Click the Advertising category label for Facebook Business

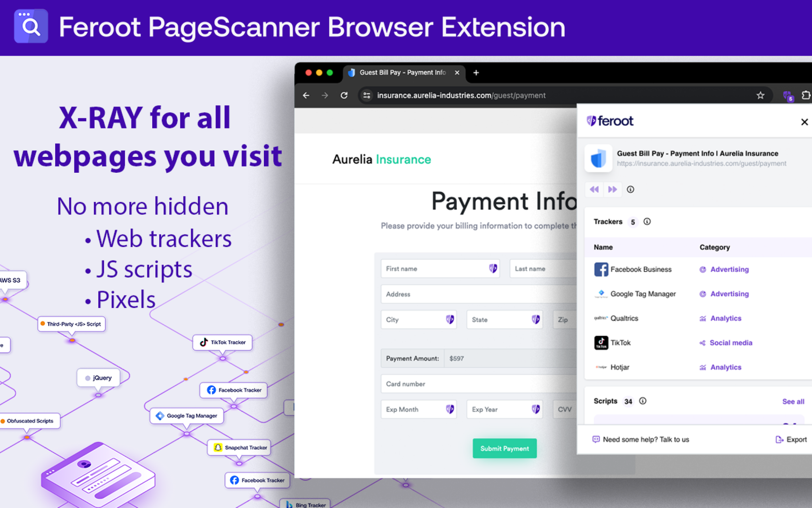coord(730,269)
